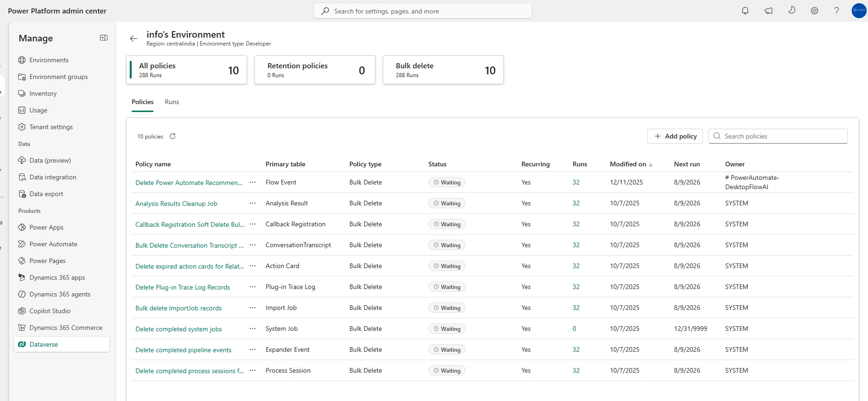
Task: Open more options for Callback Registration Soft Delete policy
Action: tap(253, 224)
